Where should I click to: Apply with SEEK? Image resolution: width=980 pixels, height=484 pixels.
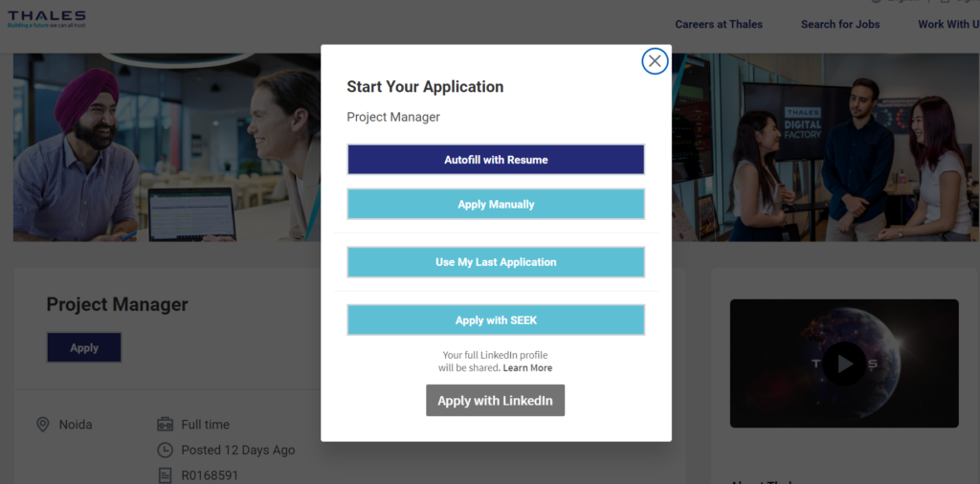click(496, 320)
